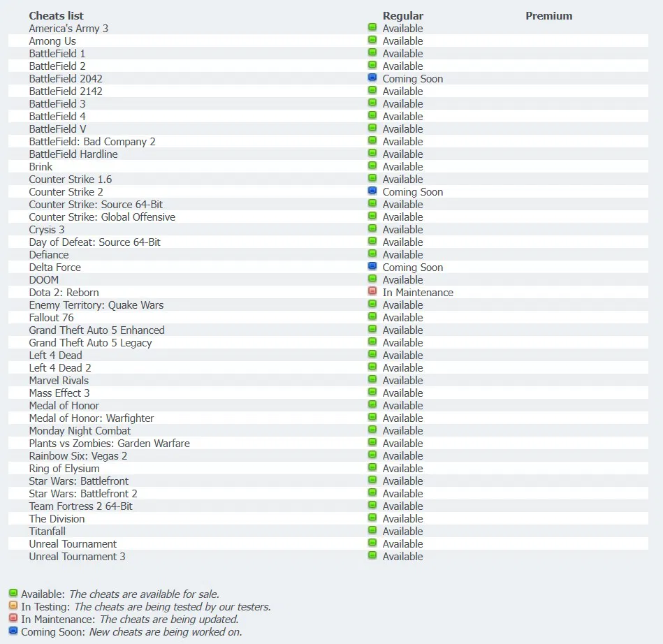The height and width of the screenshot is (644, 663).
Task: Click Grand Theft Auto 5 Enhanced
Action: tap(97, 330)
